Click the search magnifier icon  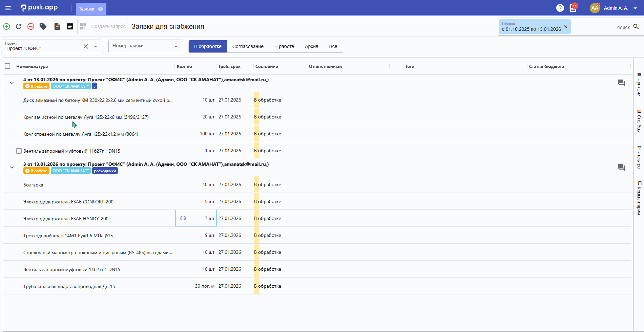pos(636,27)
